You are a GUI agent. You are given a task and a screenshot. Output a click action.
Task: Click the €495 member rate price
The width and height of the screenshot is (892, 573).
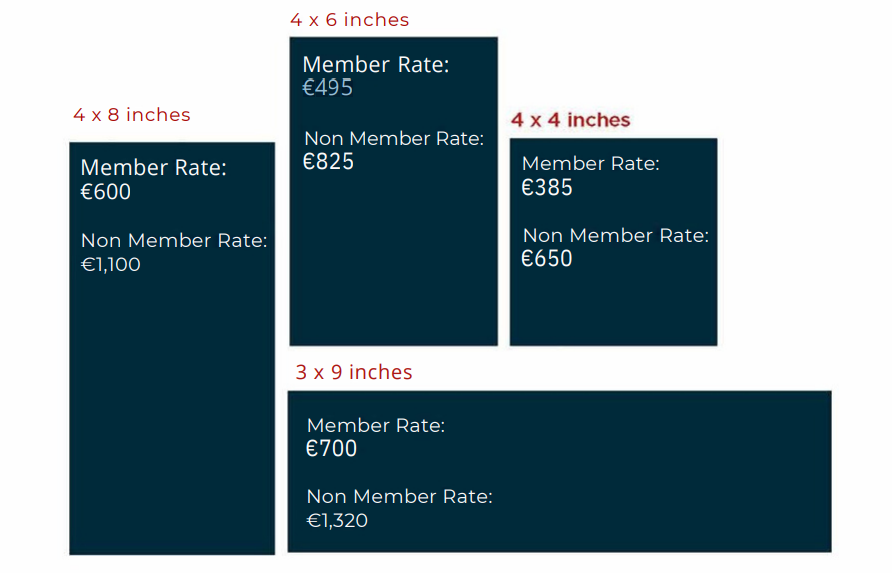[x=328, y=88]
